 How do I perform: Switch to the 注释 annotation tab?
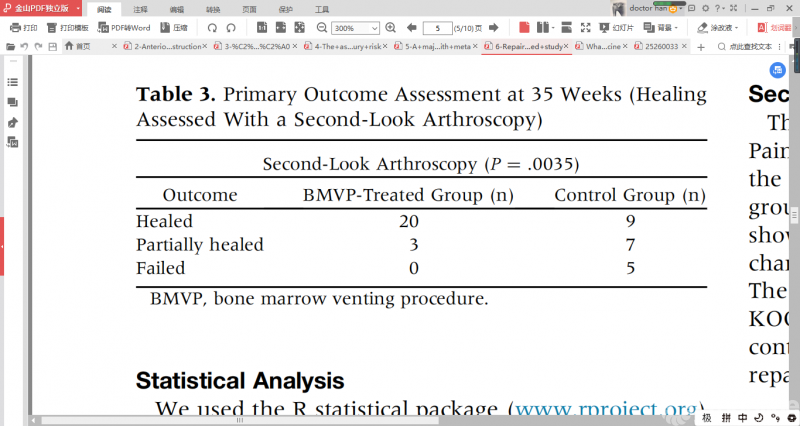click(141, 7)
